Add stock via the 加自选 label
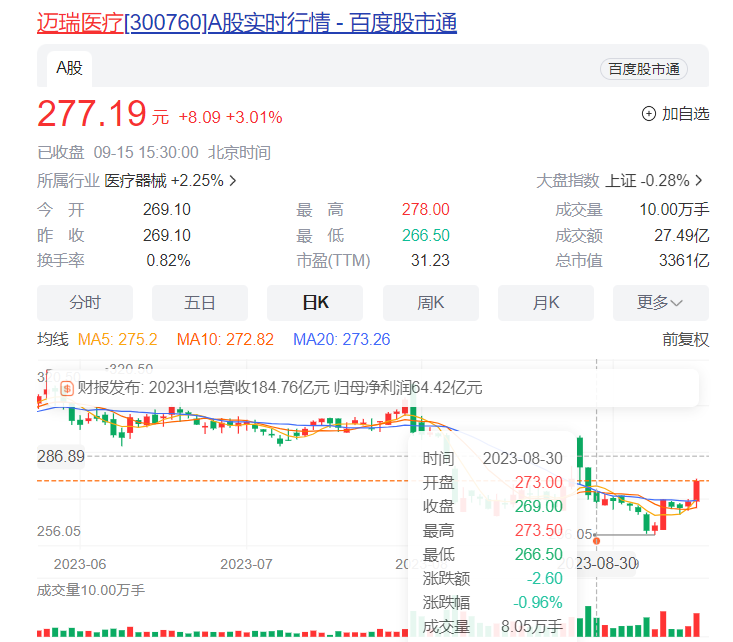 click(685, 114)
